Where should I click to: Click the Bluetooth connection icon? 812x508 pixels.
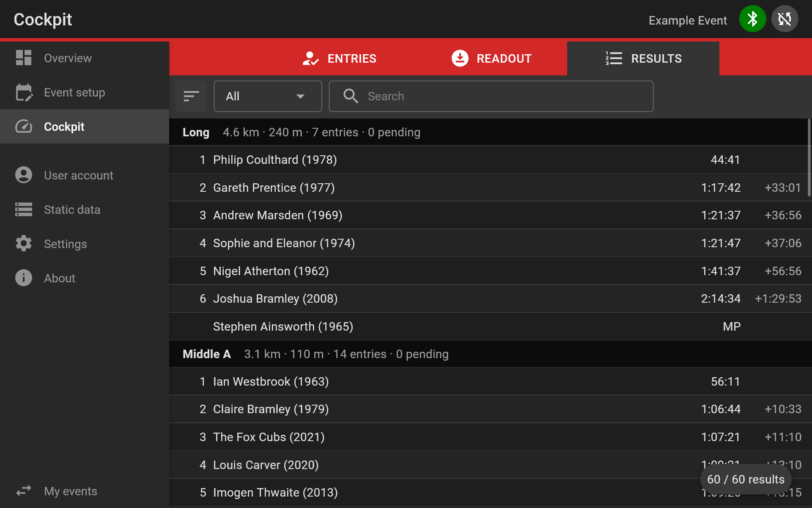tap(752, 19)
